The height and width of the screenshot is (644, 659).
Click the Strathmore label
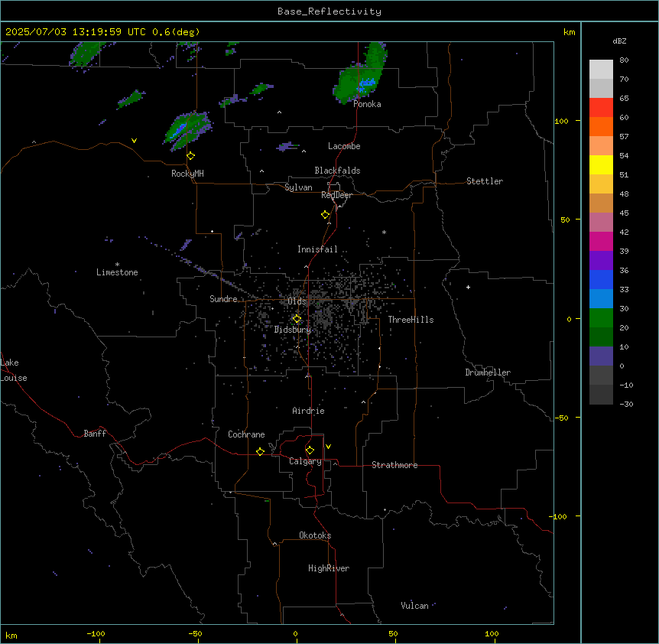[394, 465]
